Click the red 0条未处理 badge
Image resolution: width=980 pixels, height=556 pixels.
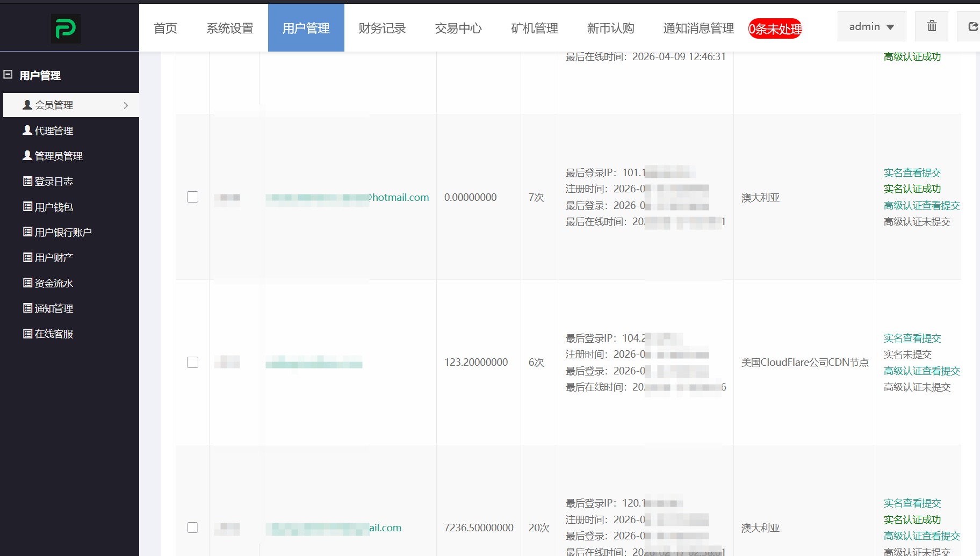775,28
